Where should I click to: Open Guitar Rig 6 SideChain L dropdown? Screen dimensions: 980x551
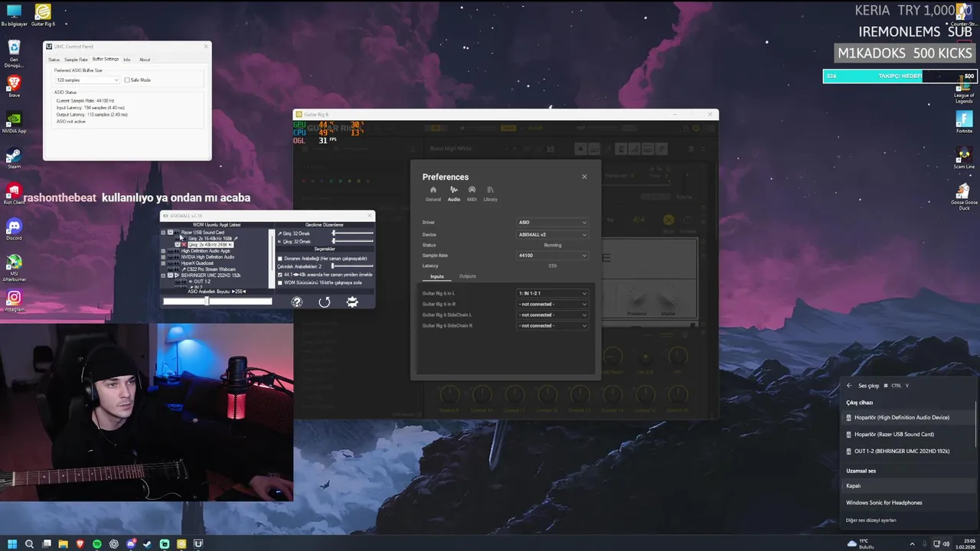[553, 315]
